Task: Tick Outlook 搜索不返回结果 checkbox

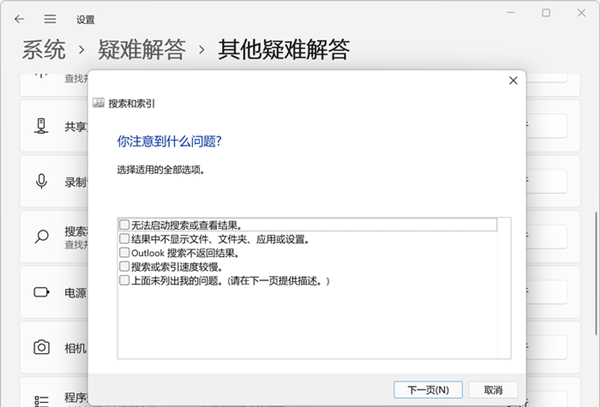Action: pyautogui.click(x=123, y=253)
